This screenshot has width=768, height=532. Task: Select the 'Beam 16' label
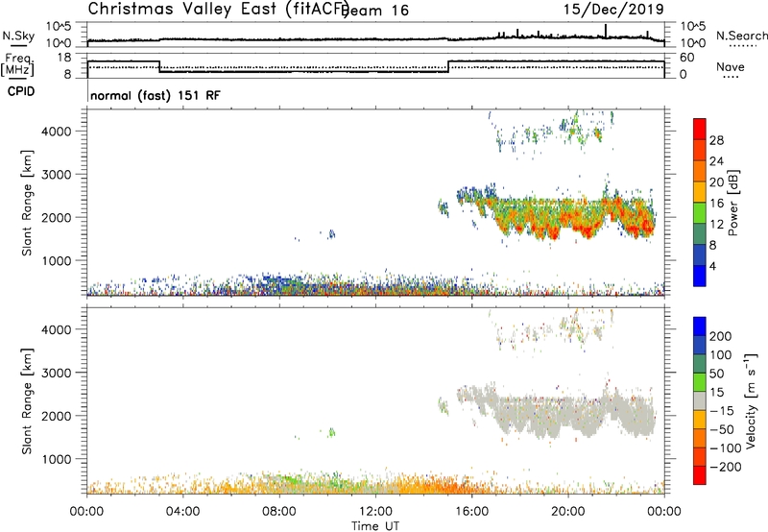[375, 11]
